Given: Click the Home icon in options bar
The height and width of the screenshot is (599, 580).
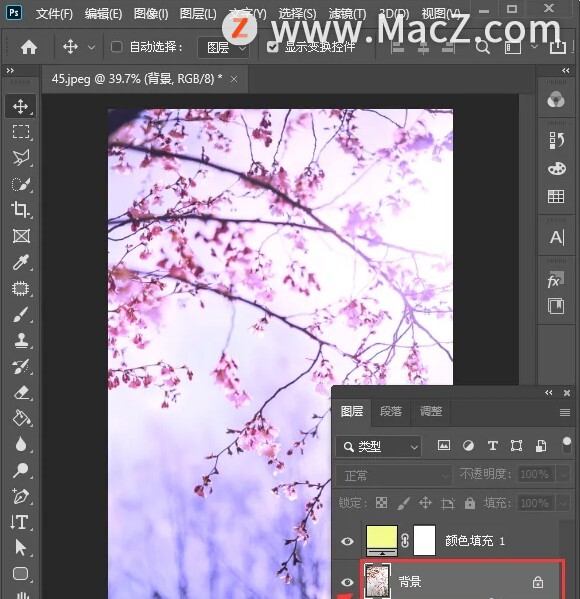Looking at the screenshot, I should [29, 47].
